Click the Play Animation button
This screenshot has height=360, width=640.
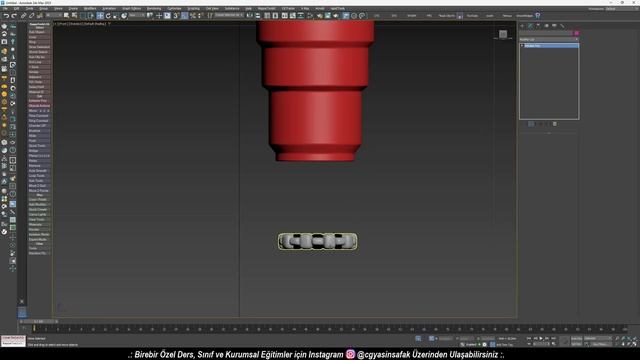(x=541, y=338)
